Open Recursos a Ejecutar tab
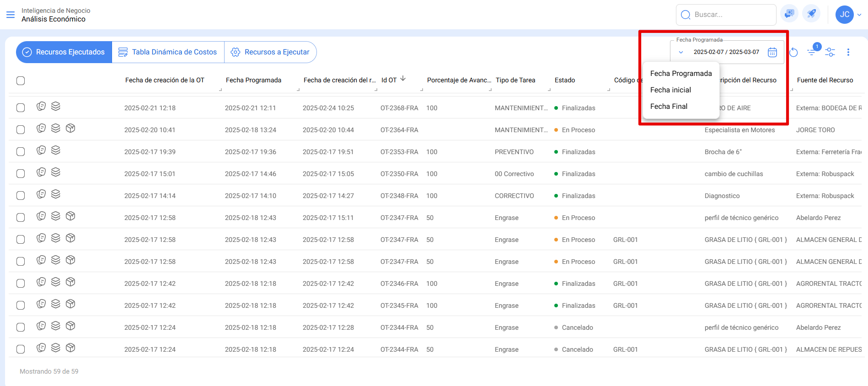Screen dimensions: 868x386 [x=270, y=52]
